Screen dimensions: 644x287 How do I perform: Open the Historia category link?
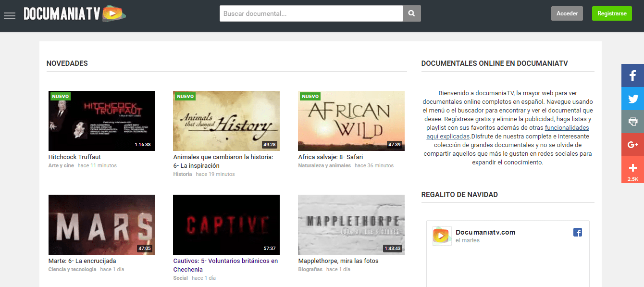coord(183,175)
